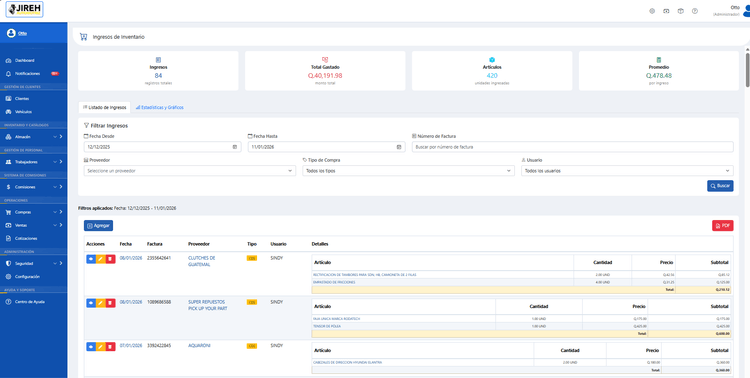
Task: Open the Usuario filter dropdown
Action: (x=627, y=171)
